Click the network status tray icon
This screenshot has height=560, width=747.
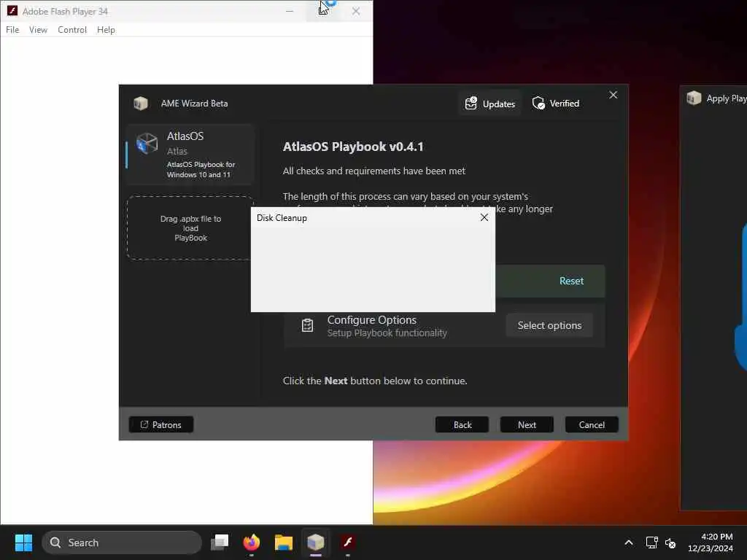point(651,542)
